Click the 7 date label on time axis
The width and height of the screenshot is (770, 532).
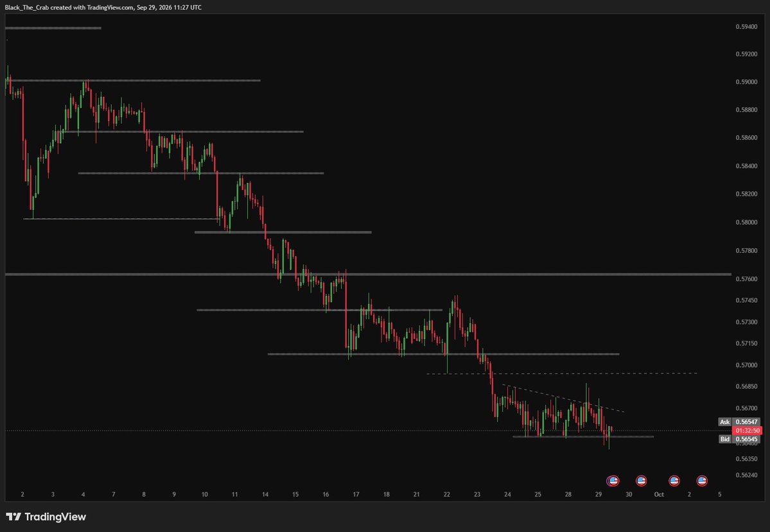coord(114,495)
